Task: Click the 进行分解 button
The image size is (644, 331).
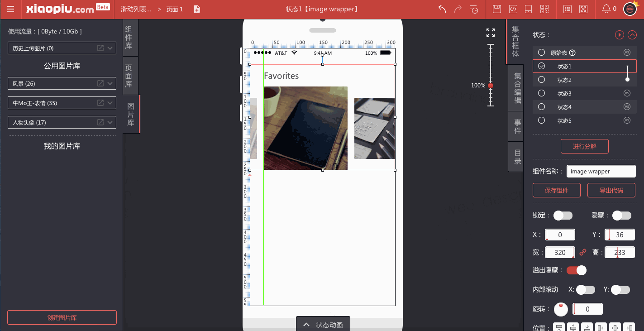Action: pos(584,146)
